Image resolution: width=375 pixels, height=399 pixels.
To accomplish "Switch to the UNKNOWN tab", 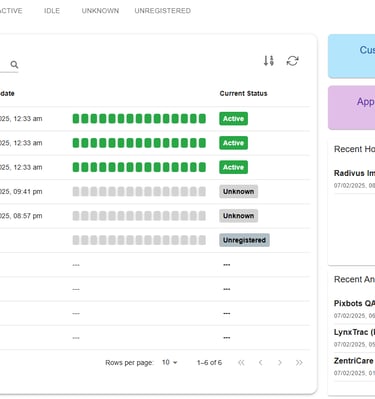I will pyautogui.click(x=100, y=11).
